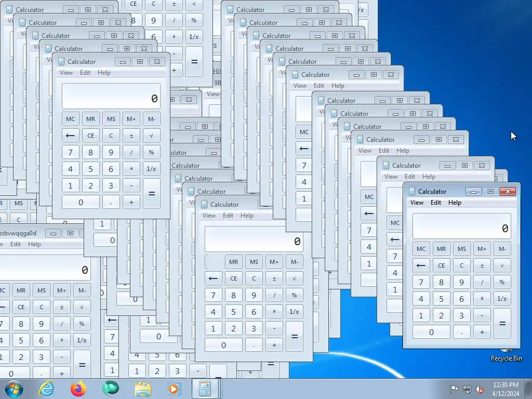Viewport: 532px width, 399px height.
Task: Open the teal browser icon on taskbar
Action: click(x=111, y=389)
